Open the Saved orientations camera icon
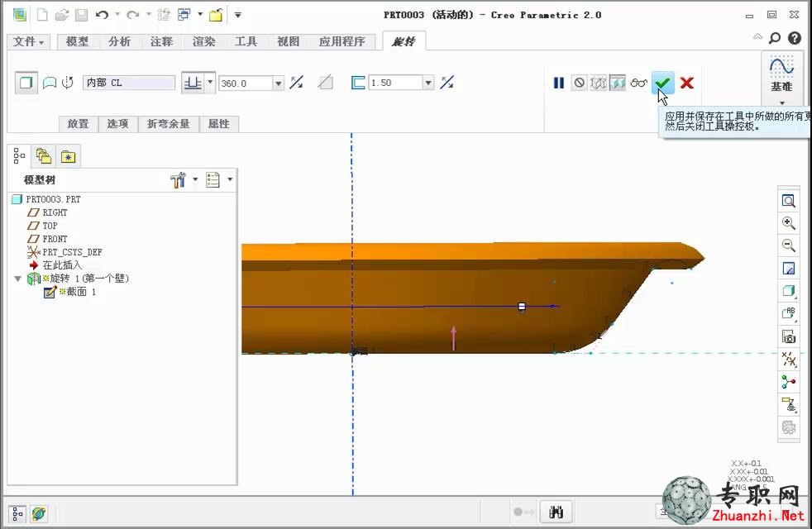Image resolution: width=812 pixels, height=529 pixels. [789, 336]
